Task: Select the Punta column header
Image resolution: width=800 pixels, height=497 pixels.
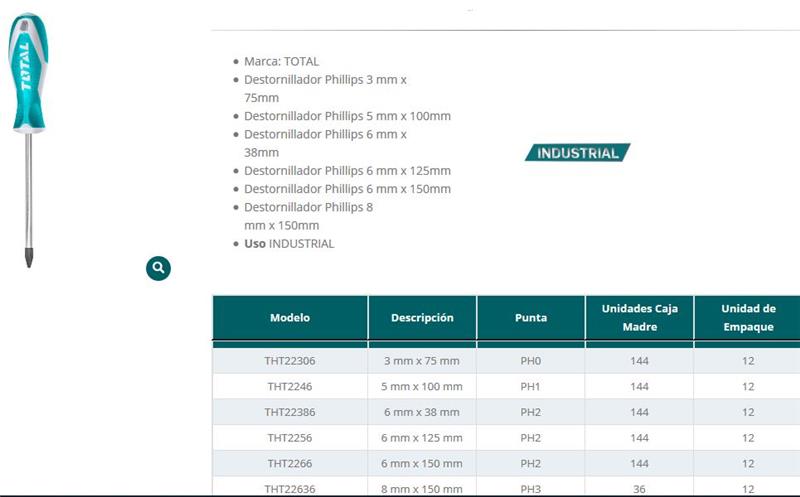Action: tap(531, 317)
